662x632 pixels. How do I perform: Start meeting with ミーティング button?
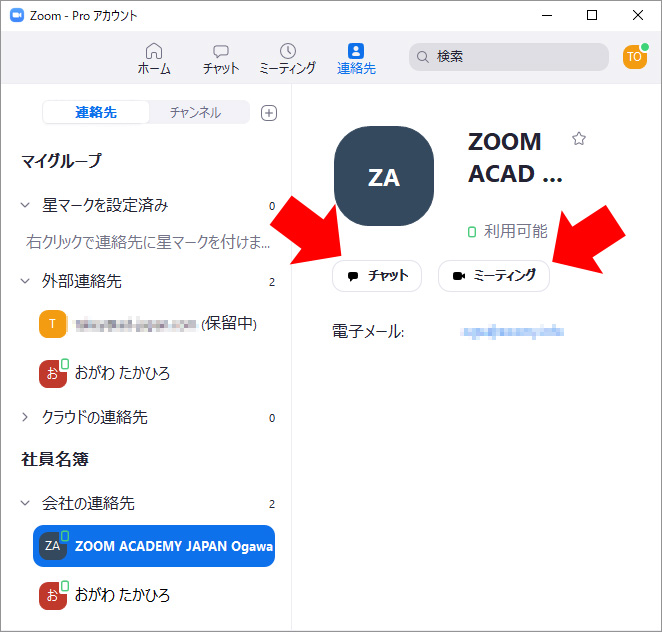(x=494, y=276)
